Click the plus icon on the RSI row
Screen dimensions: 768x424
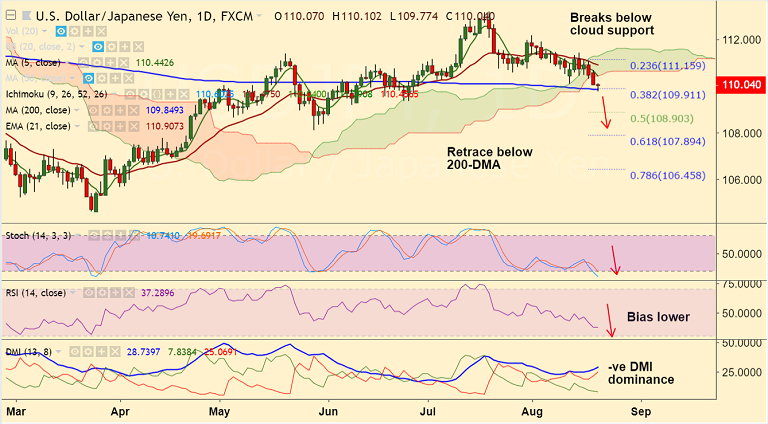point(115,293)
